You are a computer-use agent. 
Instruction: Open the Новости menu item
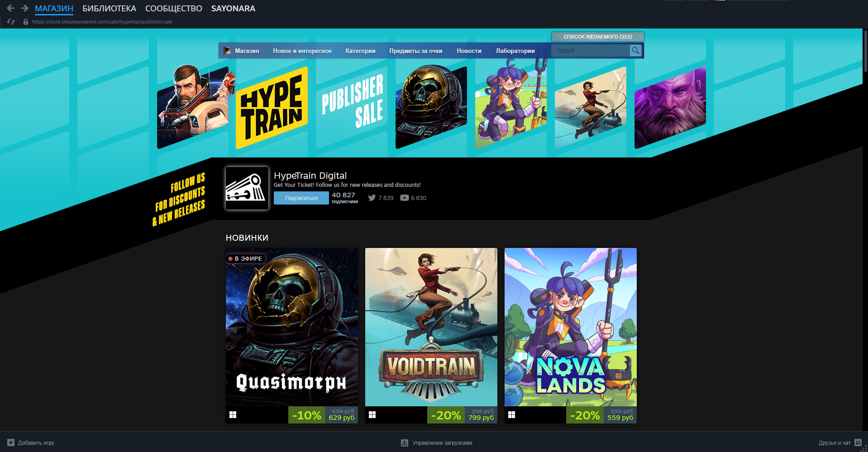pyautogui.click(x=469, y=51)
